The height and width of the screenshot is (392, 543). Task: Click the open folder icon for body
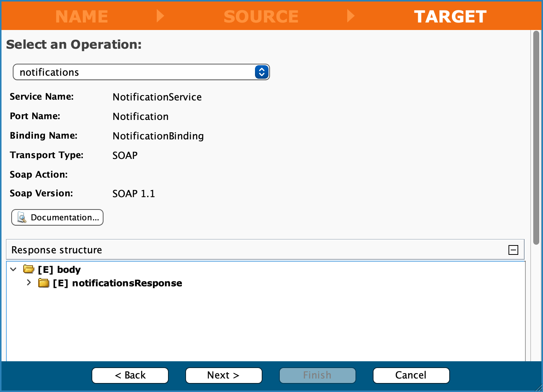pos(28,269)
